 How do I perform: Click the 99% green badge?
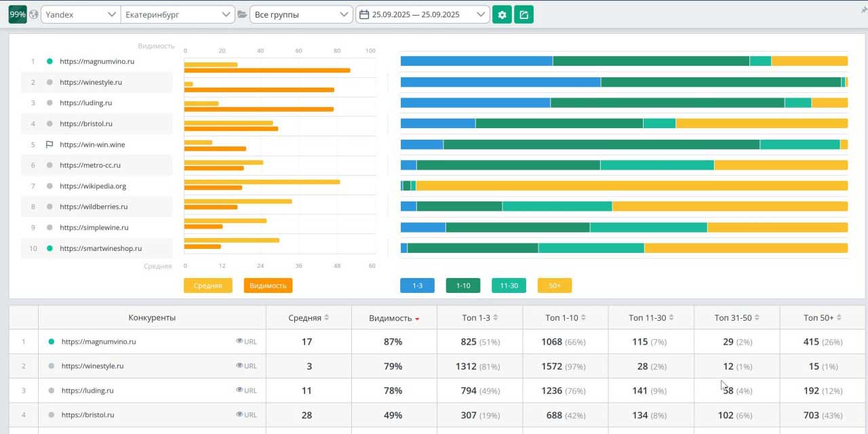click(18, 14)
